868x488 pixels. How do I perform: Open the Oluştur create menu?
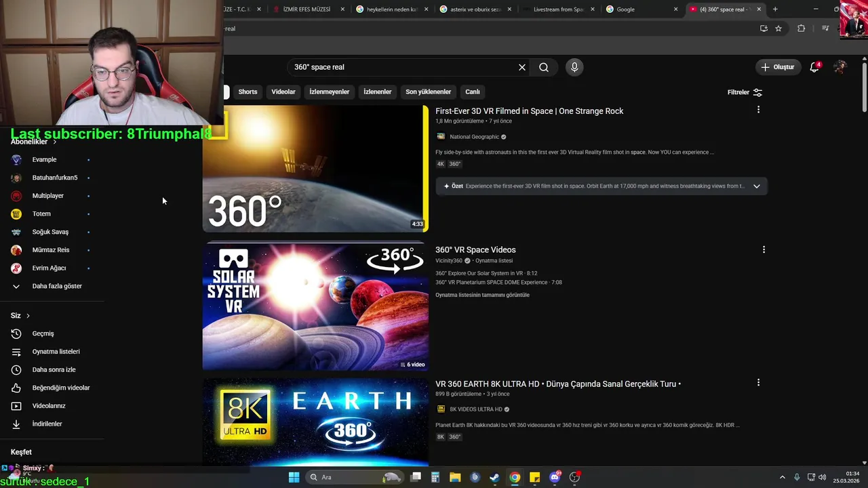click(x=777, y=67)
